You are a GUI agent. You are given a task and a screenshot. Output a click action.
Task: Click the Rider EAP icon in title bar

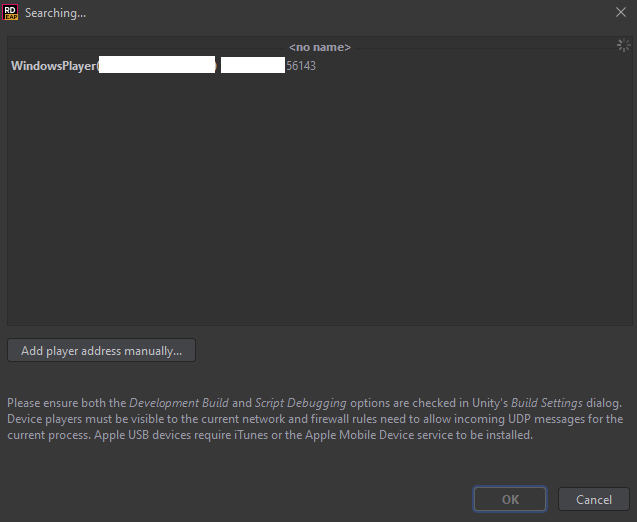(x=10, y=12)
